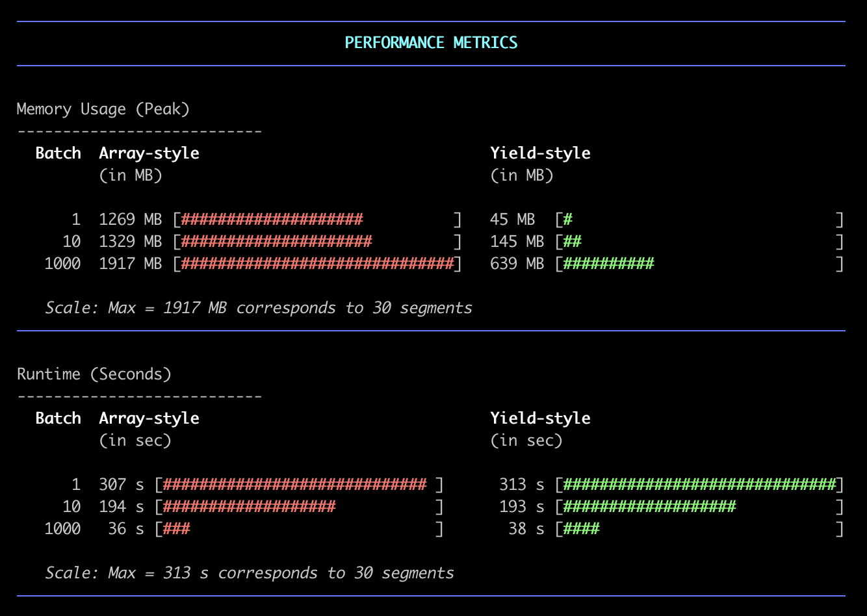Click the Batch header in Runtime section
Viewport: 867px width, 616px height.
[58, 418]
